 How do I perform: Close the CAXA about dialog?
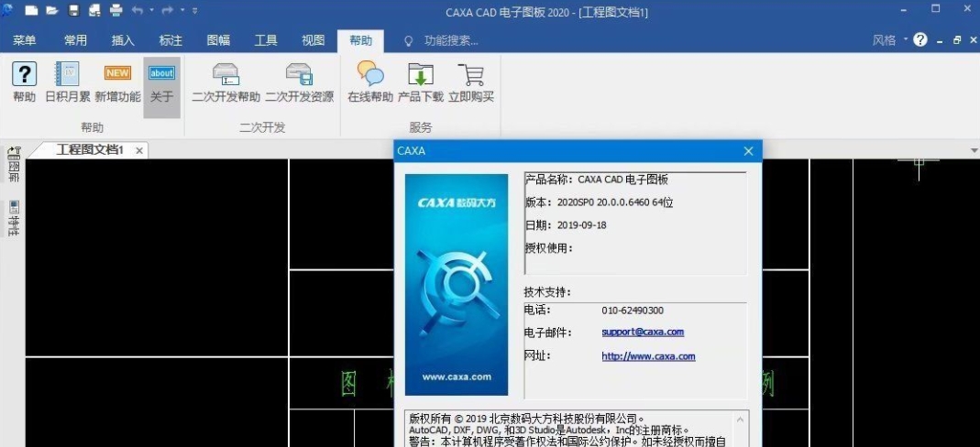coord(749,151)
